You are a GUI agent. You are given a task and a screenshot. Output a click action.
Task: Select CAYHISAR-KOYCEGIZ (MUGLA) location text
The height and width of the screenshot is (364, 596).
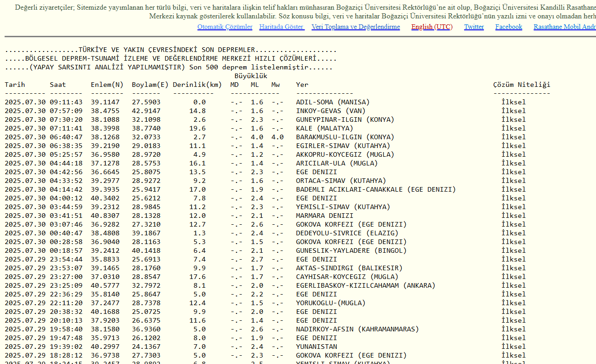click(x=347, y=277)
